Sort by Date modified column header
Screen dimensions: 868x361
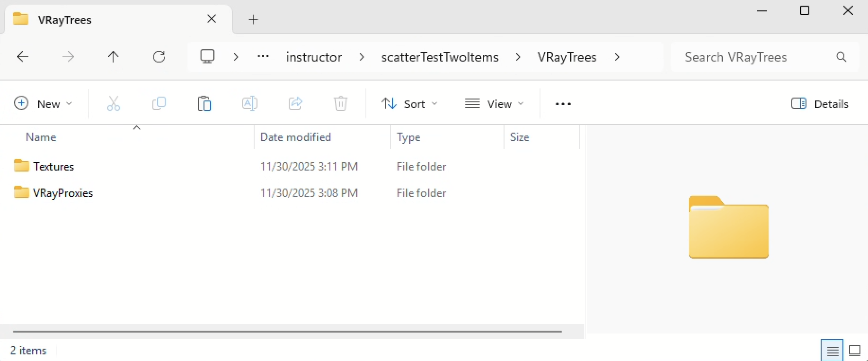click(296, 137)
